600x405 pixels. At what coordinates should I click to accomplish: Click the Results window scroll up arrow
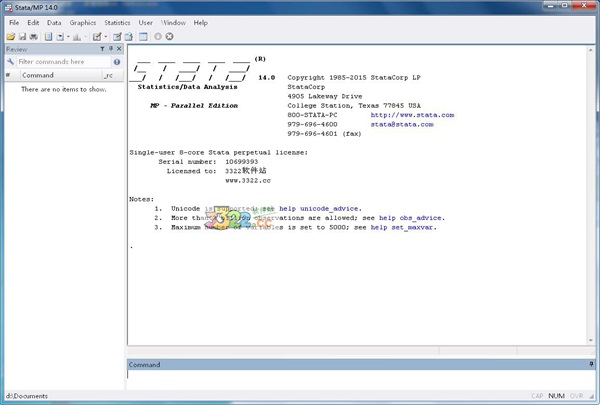click(591, 50)
